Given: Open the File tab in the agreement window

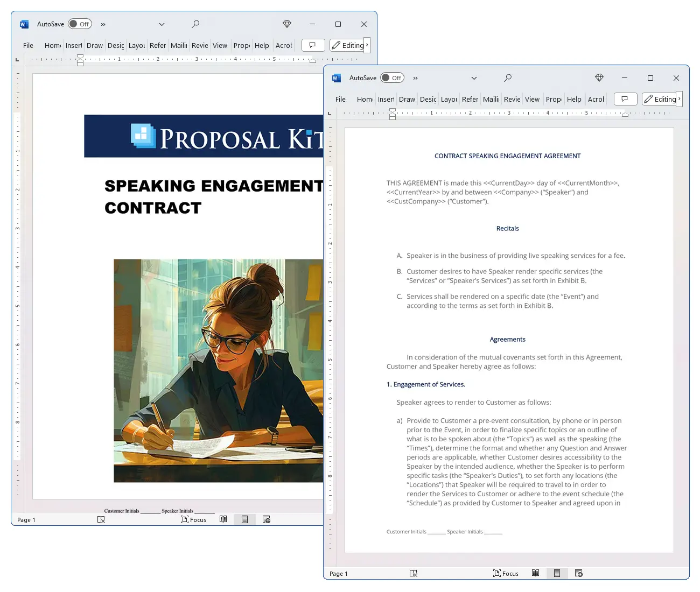Looking at the screenshot, I should click(x=340, y=99).
